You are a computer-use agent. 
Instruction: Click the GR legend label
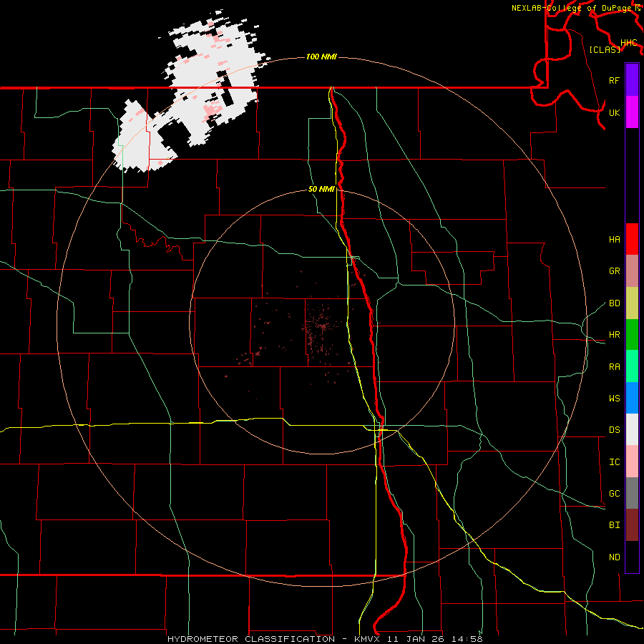(x=614, y=271)
